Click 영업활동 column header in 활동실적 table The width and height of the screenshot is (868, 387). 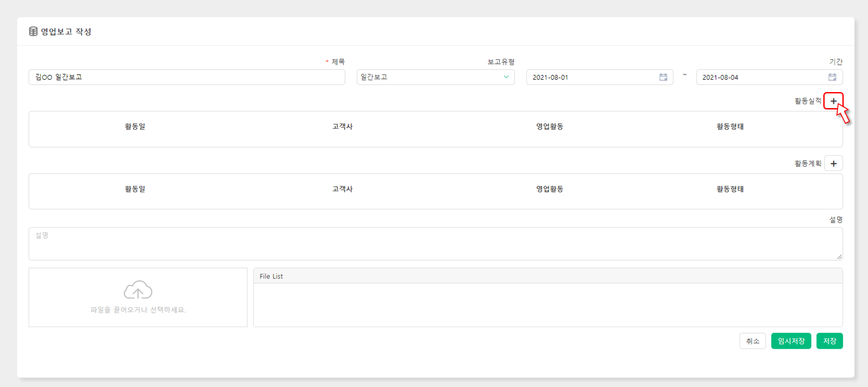(x=549, y=126)
